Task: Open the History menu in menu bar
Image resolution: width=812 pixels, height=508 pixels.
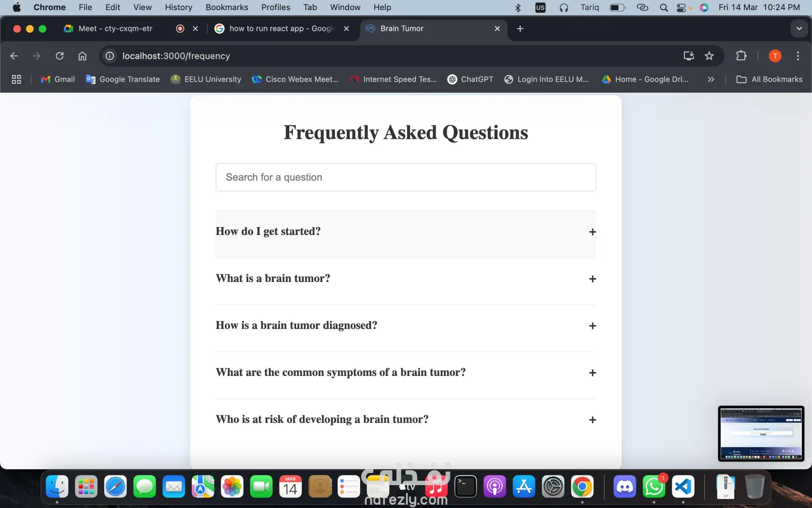Action: click(178, 7)
